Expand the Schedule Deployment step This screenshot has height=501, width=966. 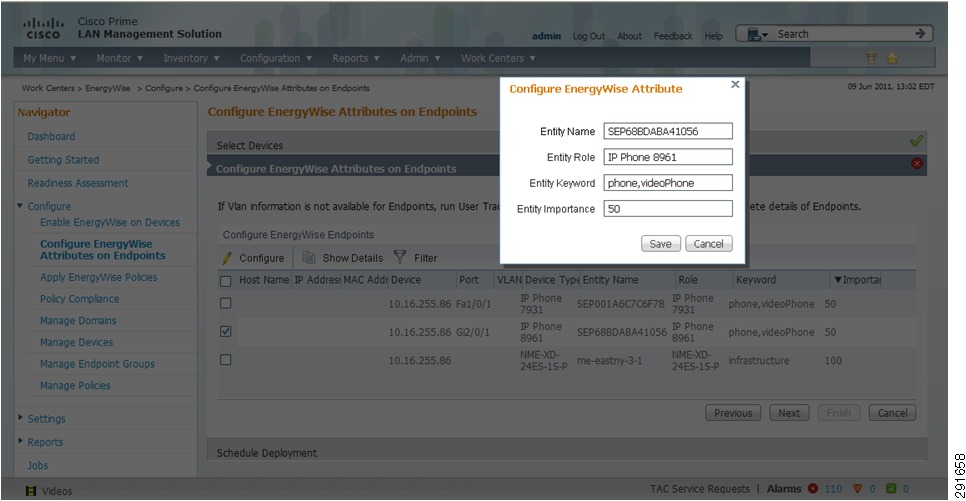566,451
